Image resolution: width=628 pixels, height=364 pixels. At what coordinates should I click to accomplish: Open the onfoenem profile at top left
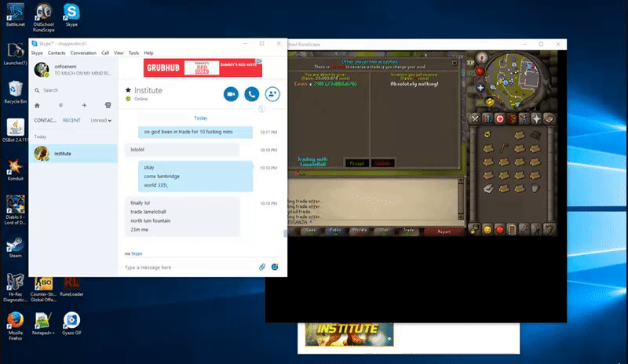73,70
